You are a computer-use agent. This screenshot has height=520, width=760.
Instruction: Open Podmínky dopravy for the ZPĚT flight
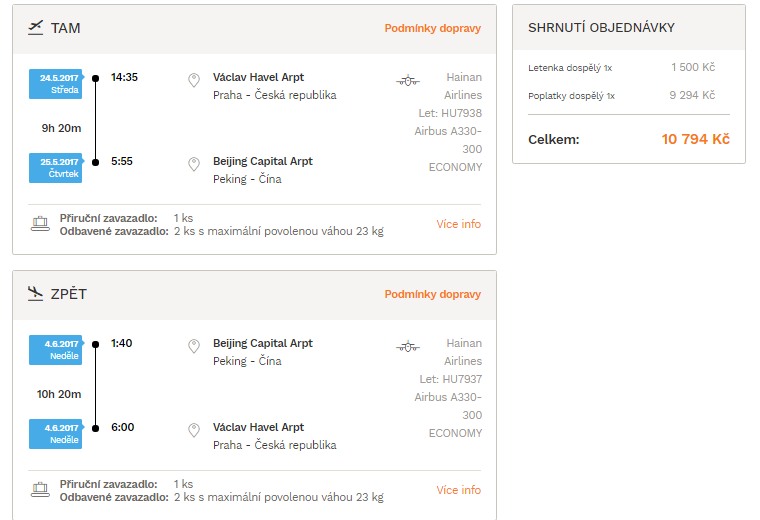(x=432, y=294)
